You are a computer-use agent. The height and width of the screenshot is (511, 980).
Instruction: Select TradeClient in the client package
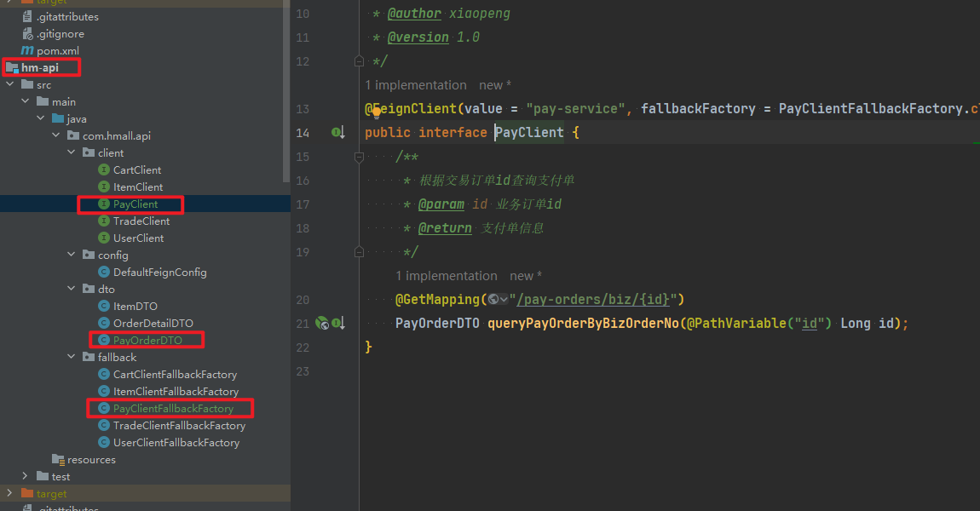141,221
